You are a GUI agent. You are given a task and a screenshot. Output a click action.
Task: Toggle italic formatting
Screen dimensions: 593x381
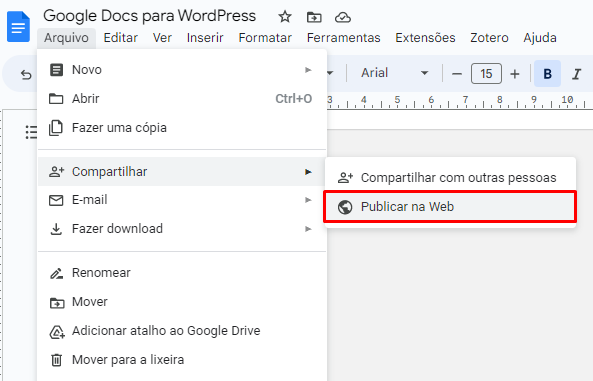coord(576,74)
